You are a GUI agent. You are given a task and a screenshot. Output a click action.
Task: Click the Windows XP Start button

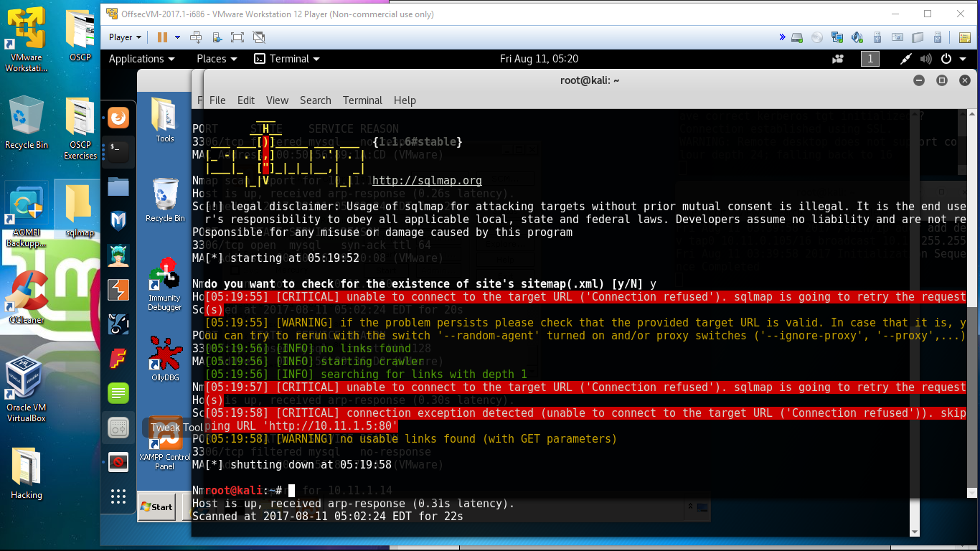(x=156, y=507)
